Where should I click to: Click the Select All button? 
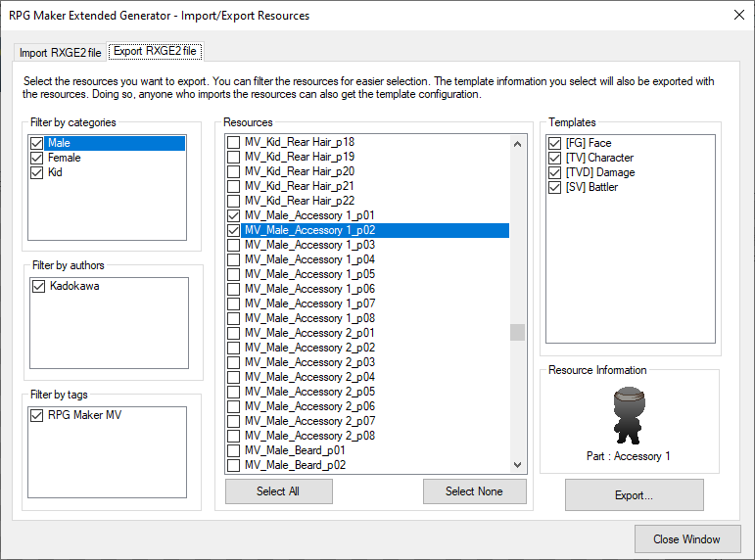[x=279, y=491]
